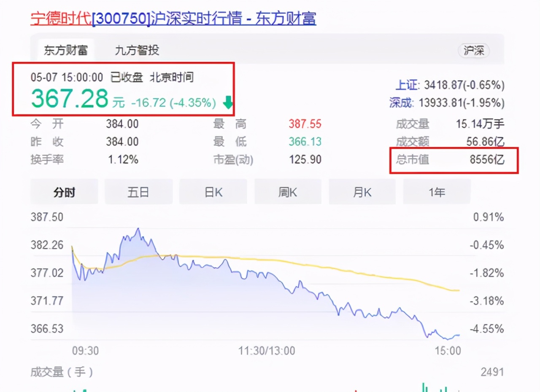540x392 pixels.
Task: Click the 成交量（手）volume label
Action: click(x=60, y=373)
